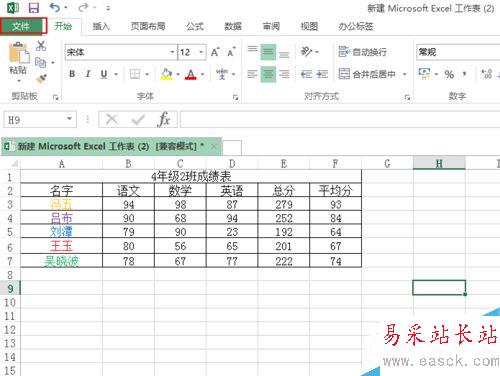Click the phonetic guide wén icon
The height and width of the screenshot is (376, 500).
pyautogui.click(x=222, y=74)
